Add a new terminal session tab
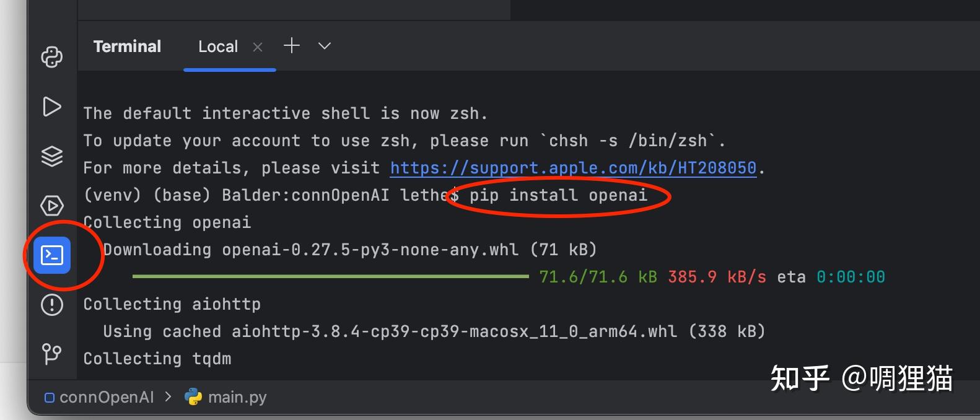Screen dimensions: 980x420 click(292, 45)
